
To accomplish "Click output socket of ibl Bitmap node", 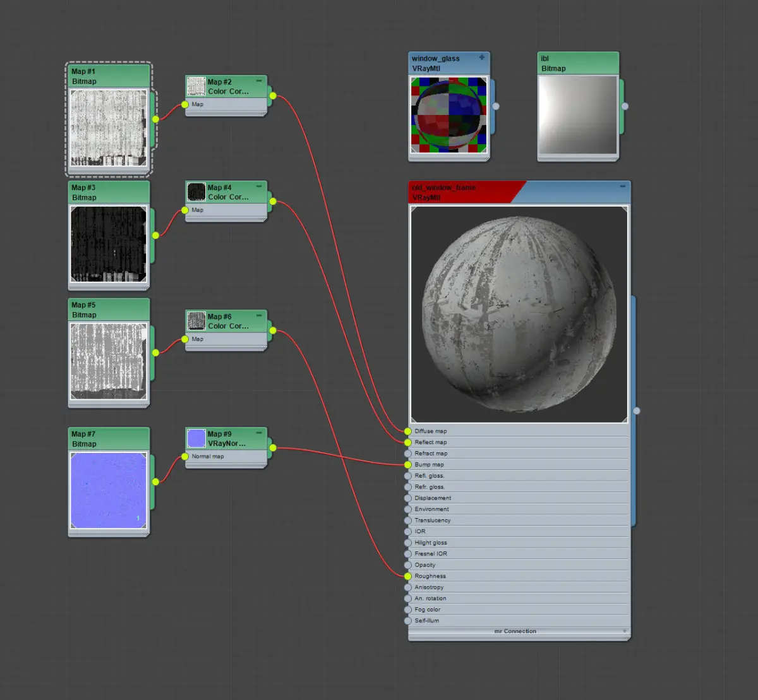I will click(625, 106).
